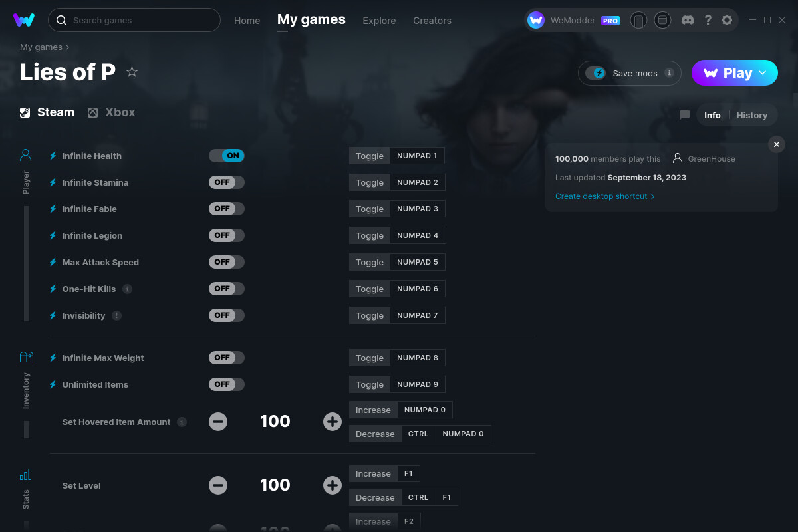Turn off Infinite Health toggle
The width and height of the screenshot is (798, 532).
coord(227,156)
